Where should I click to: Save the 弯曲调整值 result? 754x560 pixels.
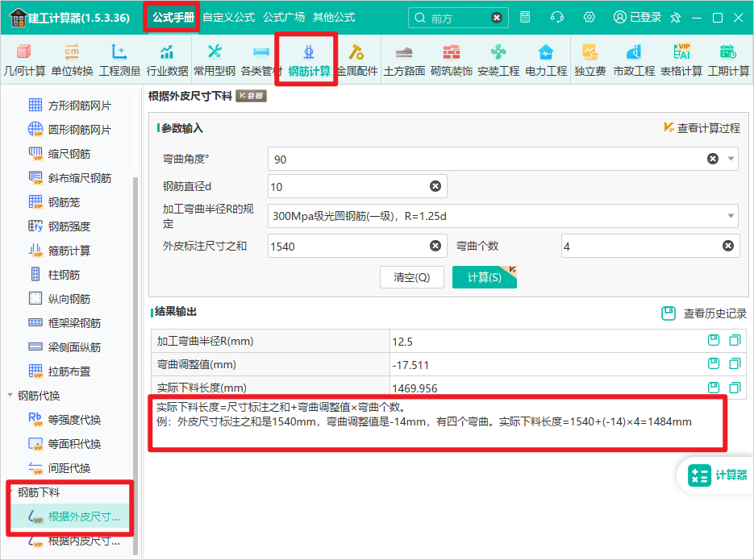point(714,363)
